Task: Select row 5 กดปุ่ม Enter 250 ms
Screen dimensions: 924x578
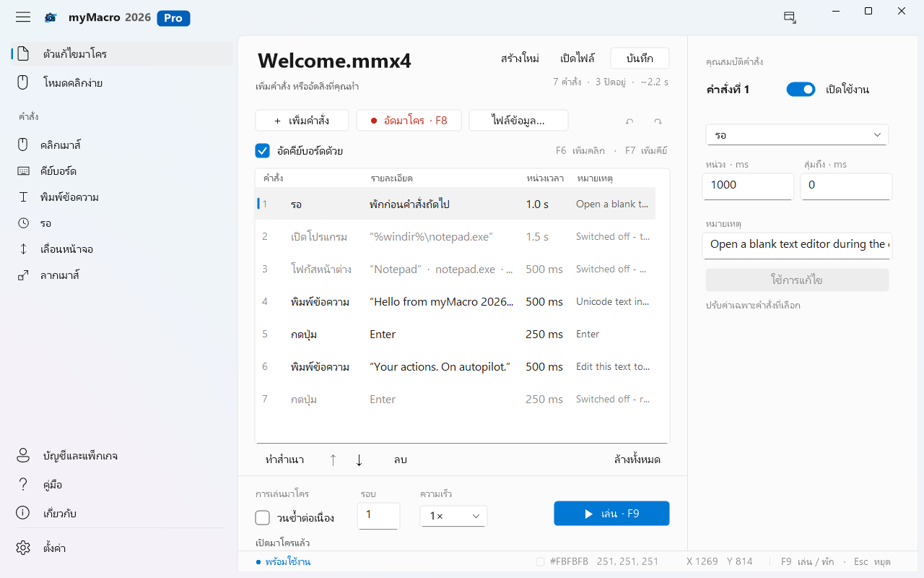Action: [x=456, y=334]
